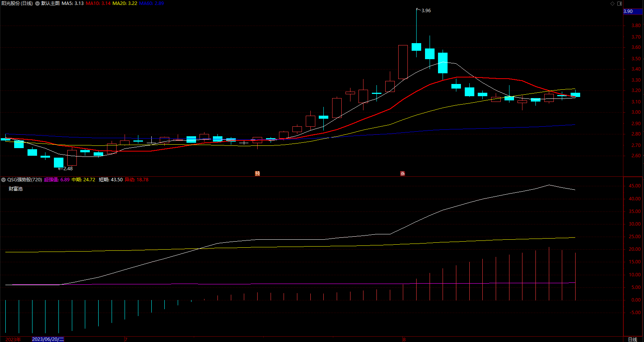Click the red 异动: 18.78 label
Screen dimensions: 644x342
point(136,180)
